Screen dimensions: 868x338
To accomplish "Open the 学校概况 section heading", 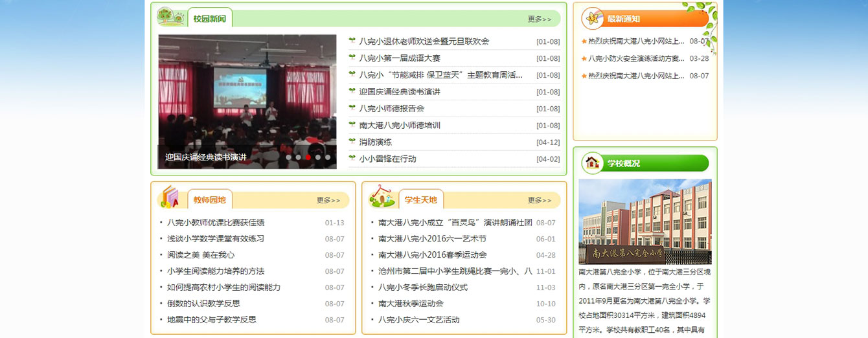I will [x=624, y=163].
